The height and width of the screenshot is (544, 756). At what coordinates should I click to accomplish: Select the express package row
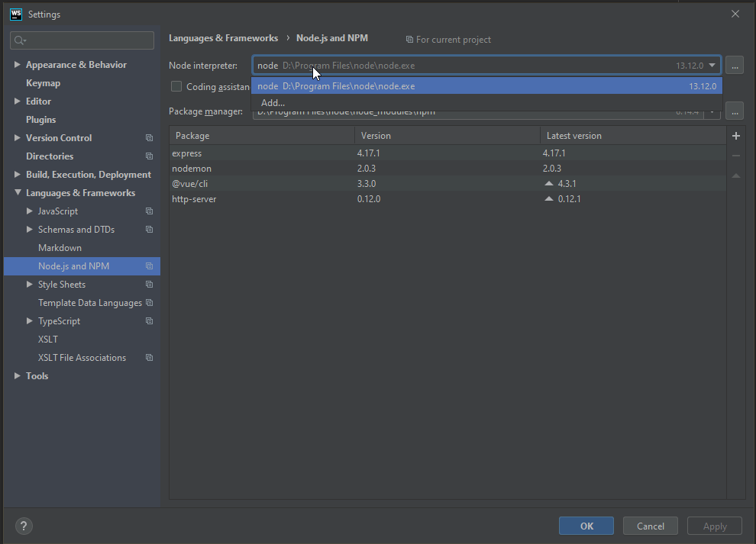pos(447,153)
